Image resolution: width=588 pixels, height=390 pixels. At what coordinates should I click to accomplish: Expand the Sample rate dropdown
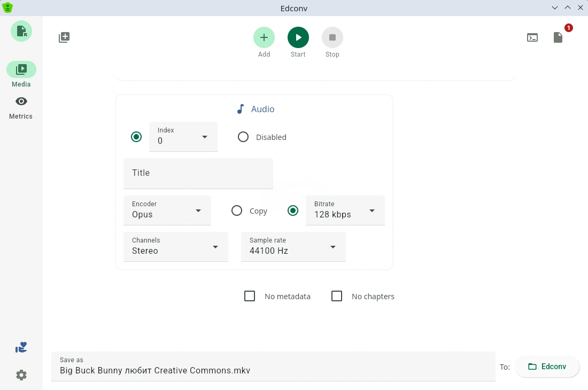point(293,247)
